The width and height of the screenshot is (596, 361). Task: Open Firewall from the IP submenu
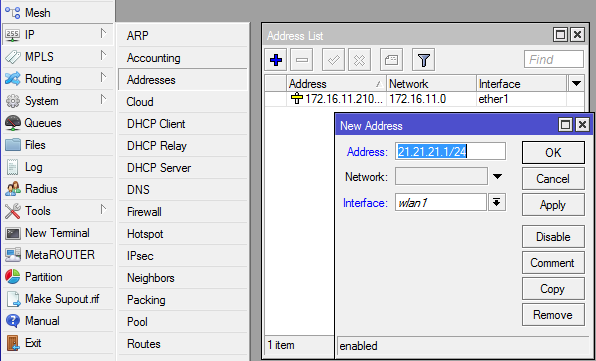point(183,212)
